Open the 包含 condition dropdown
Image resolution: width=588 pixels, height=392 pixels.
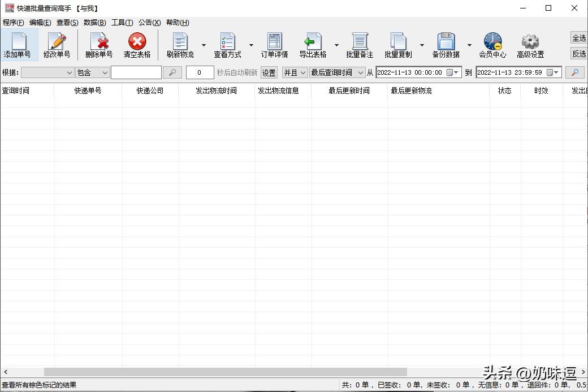(x=93, y=72)
